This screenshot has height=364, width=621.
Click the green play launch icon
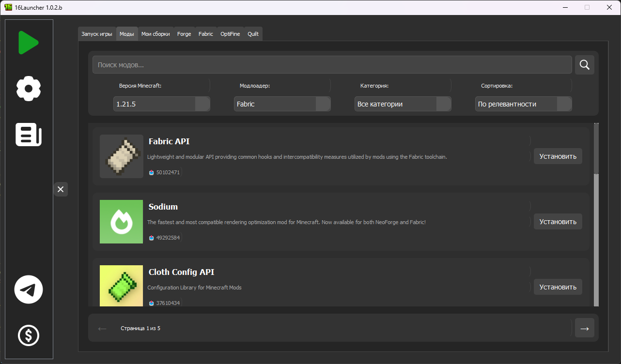pos(29,43)
